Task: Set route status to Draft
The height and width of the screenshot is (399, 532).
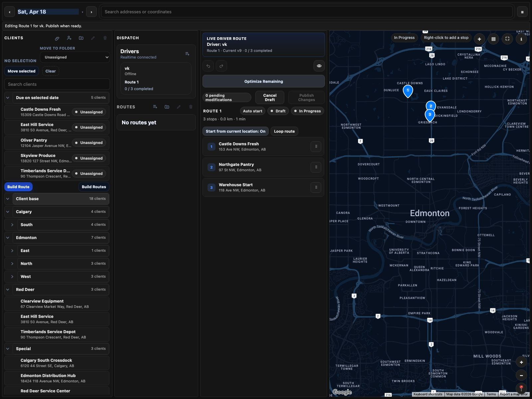Action: coord(278,111)
